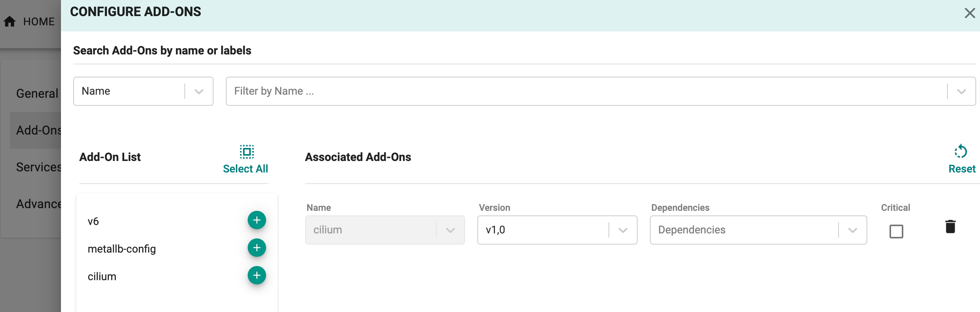Add cilium from Add-On List plus icon
This screenshot has width=980, height=312.
pyautogui.click(x=257, y=275)
